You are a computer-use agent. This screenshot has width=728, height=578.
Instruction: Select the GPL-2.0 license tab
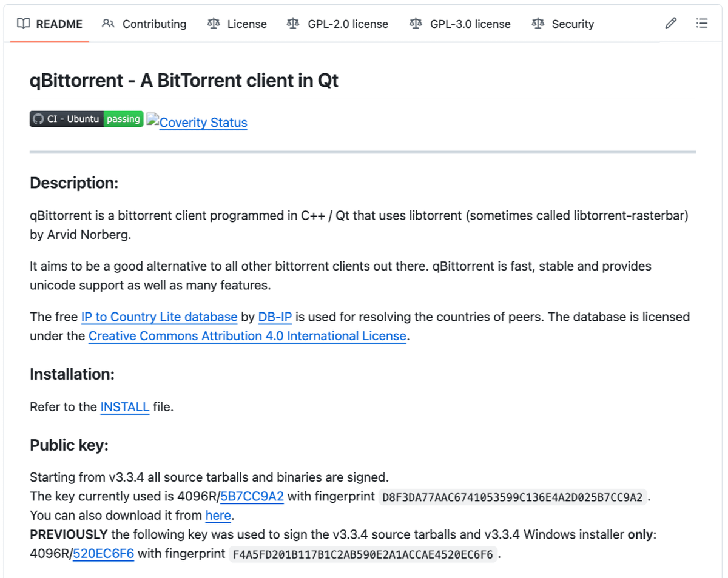coord(338,24)
